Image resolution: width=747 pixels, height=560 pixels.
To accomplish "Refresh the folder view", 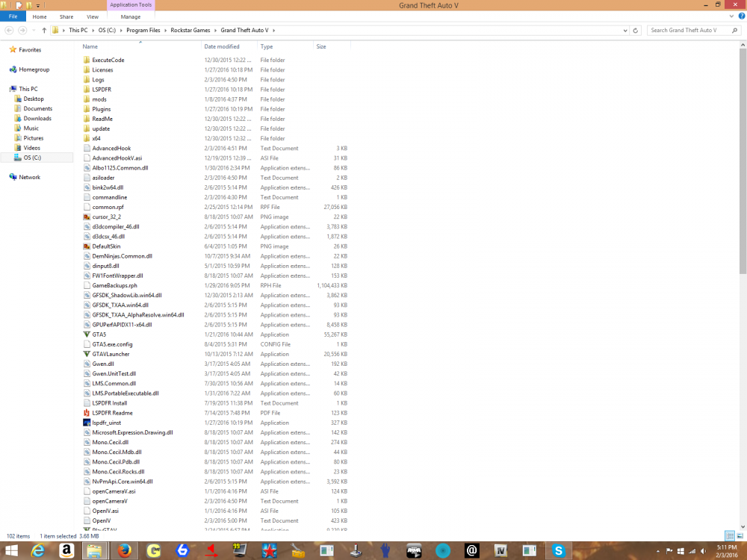I will [634, 31].
